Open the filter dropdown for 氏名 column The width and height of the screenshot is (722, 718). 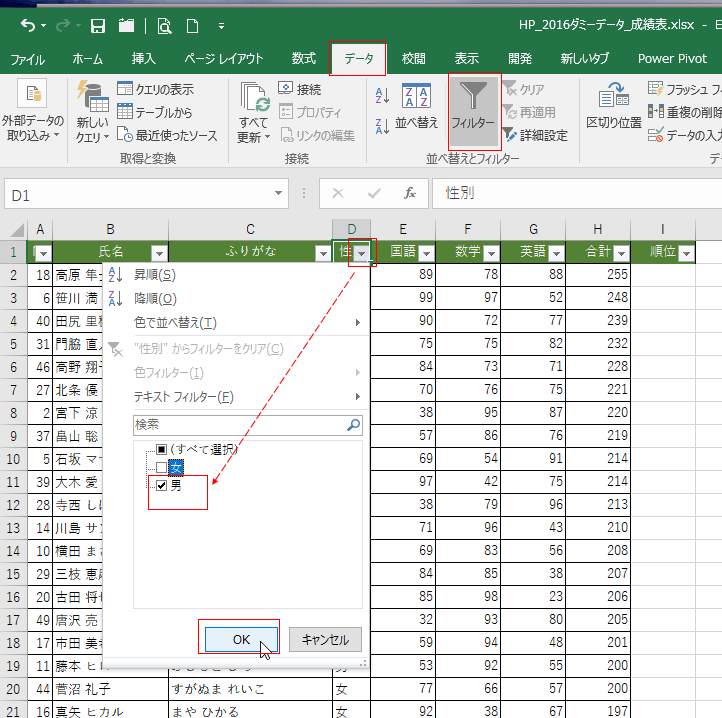[x=158, y=253]
